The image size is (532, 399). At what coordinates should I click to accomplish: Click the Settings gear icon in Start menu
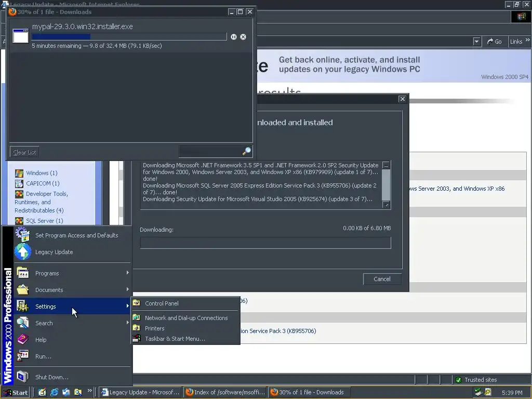(x=23, y=306)
